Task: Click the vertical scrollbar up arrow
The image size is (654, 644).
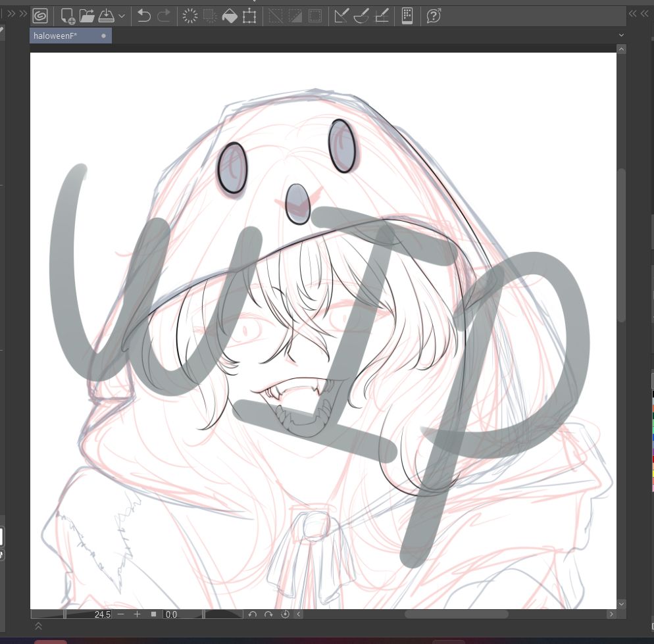Action: pyautogui.click(x=622, y=49)
